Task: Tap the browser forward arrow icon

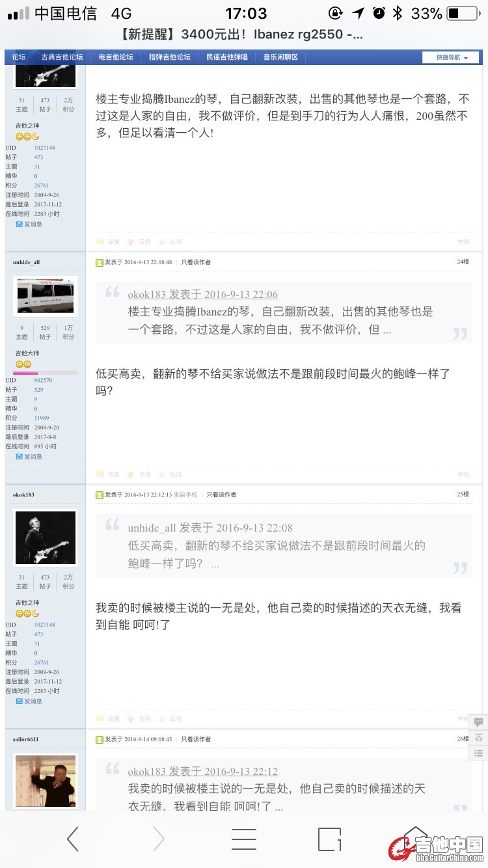Action: 159,839
